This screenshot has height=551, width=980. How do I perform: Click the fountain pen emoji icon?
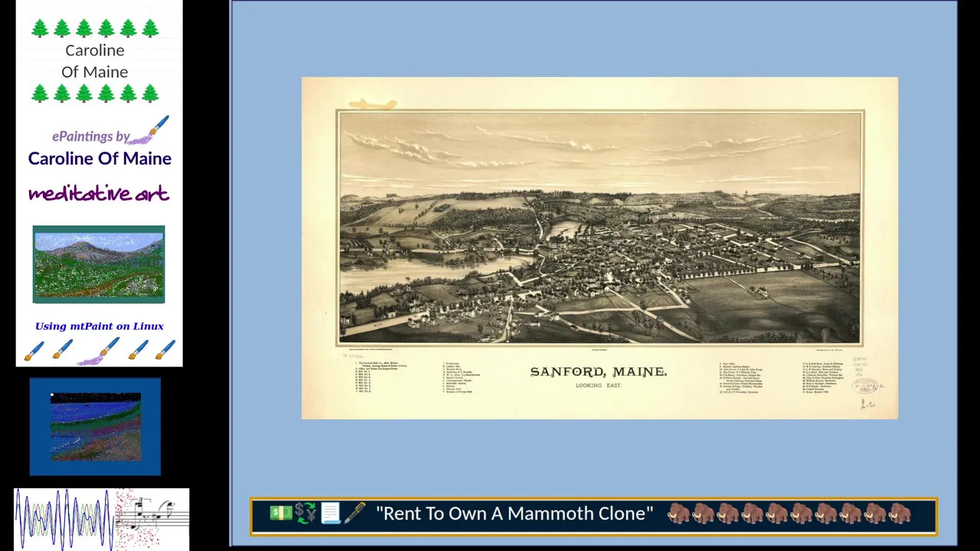click(x=354, y=514)
